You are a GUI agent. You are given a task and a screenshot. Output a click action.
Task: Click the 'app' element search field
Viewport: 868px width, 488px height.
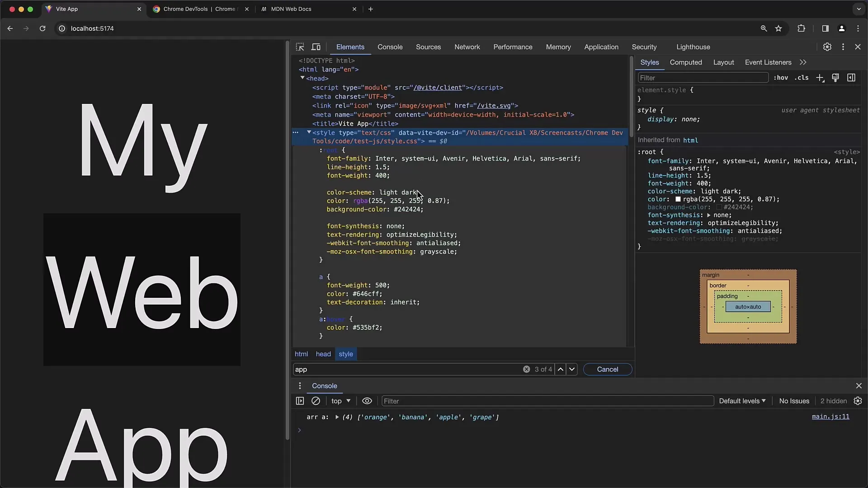pos(407,369)
